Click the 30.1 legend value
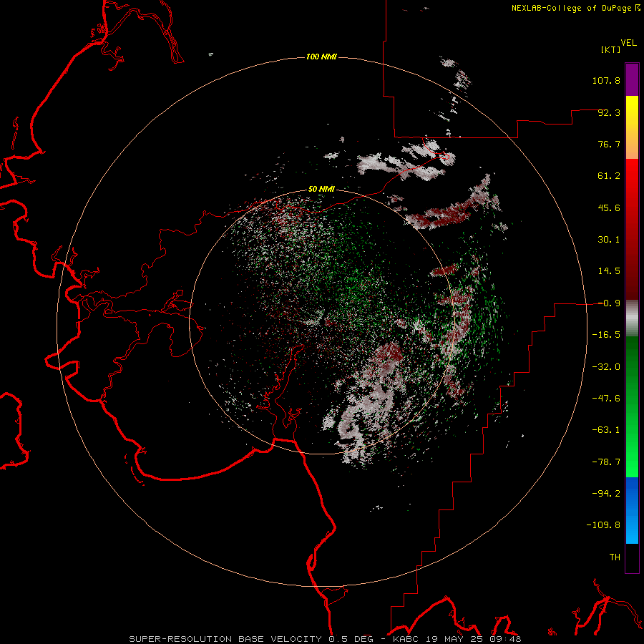This screenshot has height=644, width=644. (x=609, y=240)
